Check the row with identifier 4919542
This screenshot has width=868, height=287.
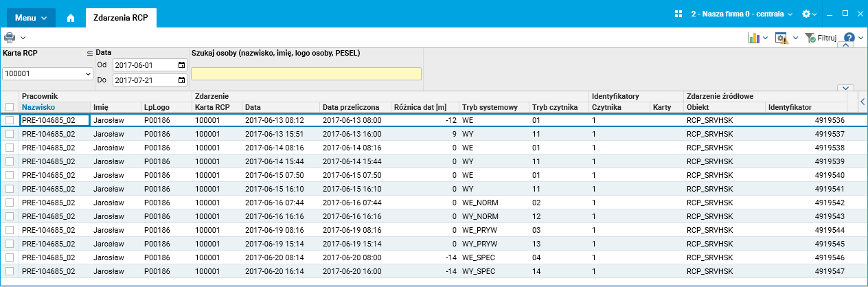point(10,203)
